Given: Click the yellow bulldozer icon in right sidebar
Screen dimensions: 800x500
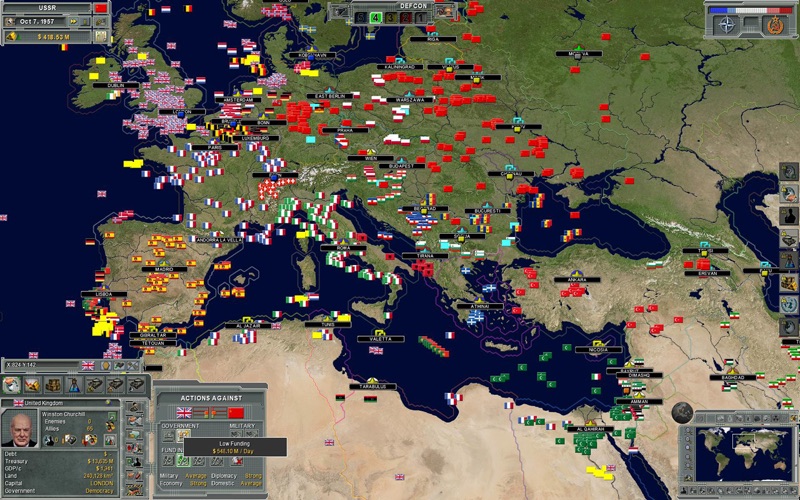Looking at the screenshot, I should click(x=789, y=283).
